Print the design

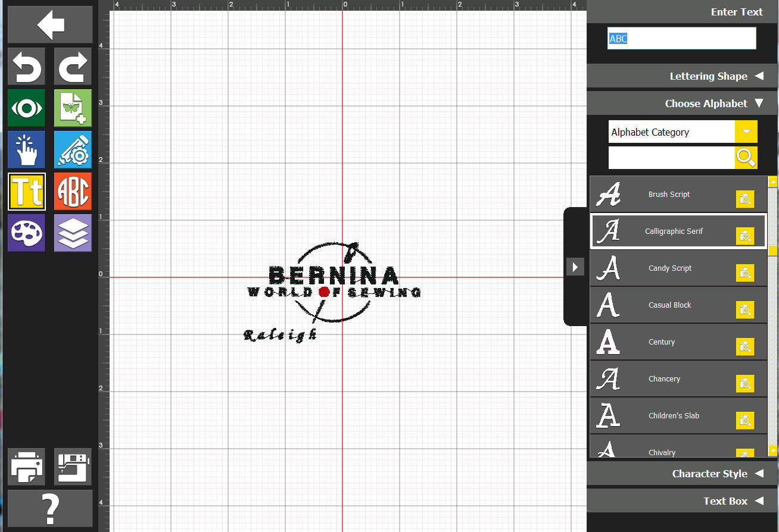(x=26, y=467)
